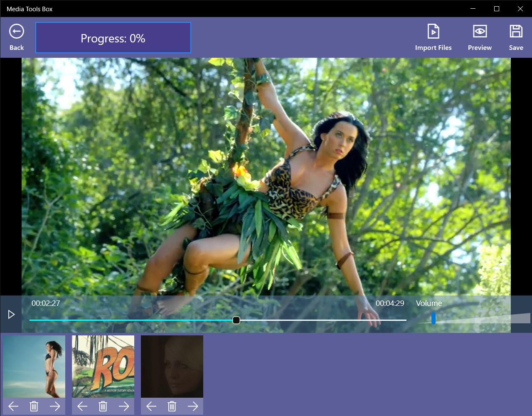This screenshot has height=416, width=532.
Task: Close the Media Tools Box window
Action: [520, 9]
